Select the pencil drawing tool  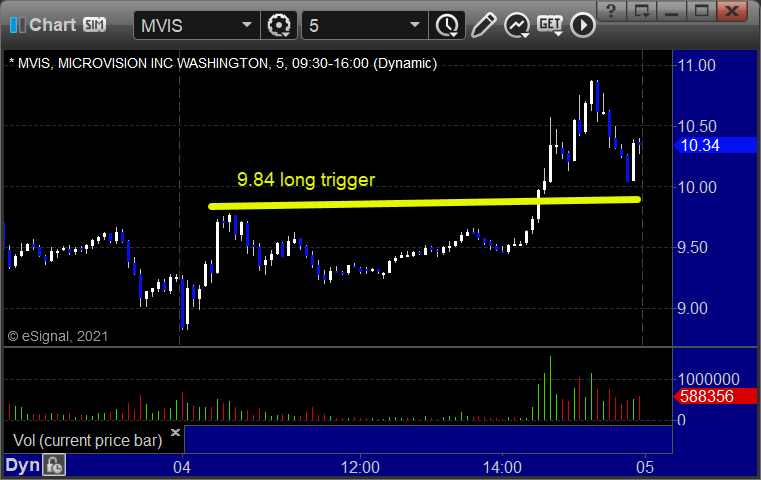pos(483,25)
